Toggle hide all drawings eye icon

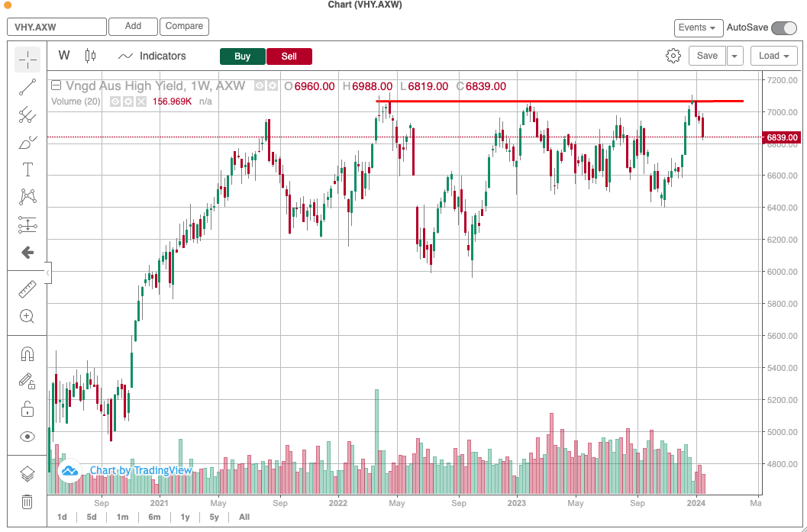pyautogui.click(x=27, y=437)
